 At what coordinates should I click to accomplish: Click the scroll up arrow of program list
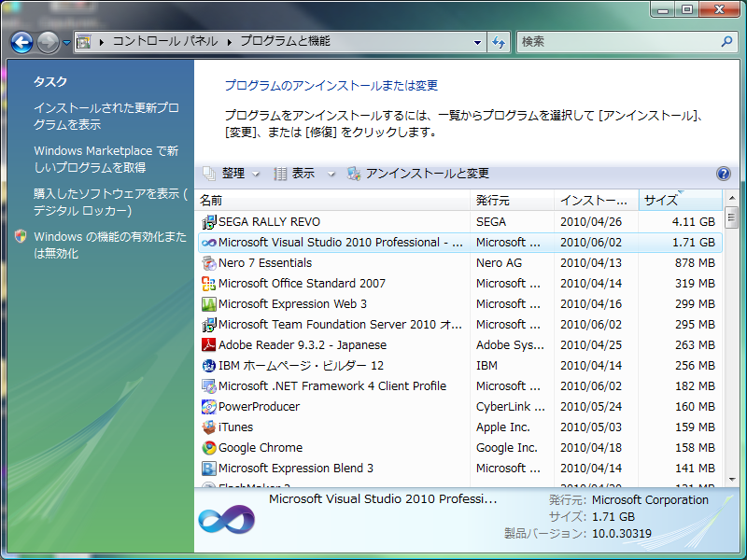[x=732, y=198]
